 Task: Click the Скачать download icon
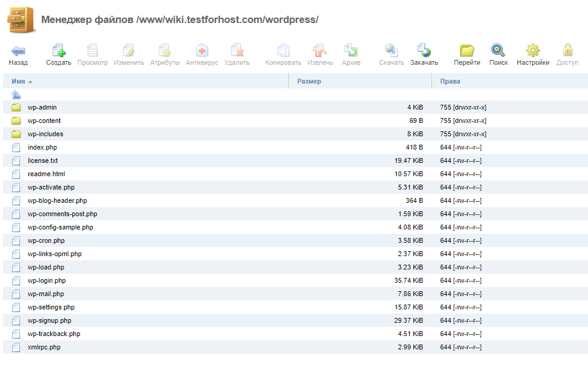click(x=392, y=51)
